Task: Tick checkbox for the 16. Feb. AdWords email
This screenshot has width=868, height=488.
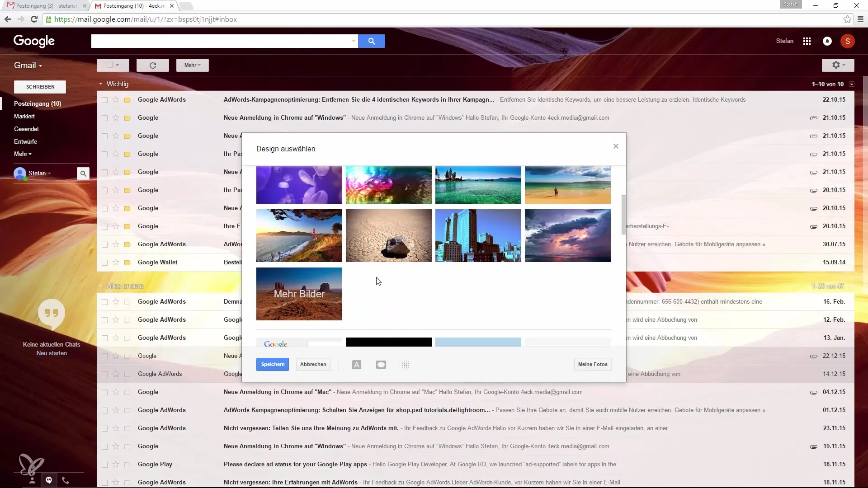Action: point(104,302)
